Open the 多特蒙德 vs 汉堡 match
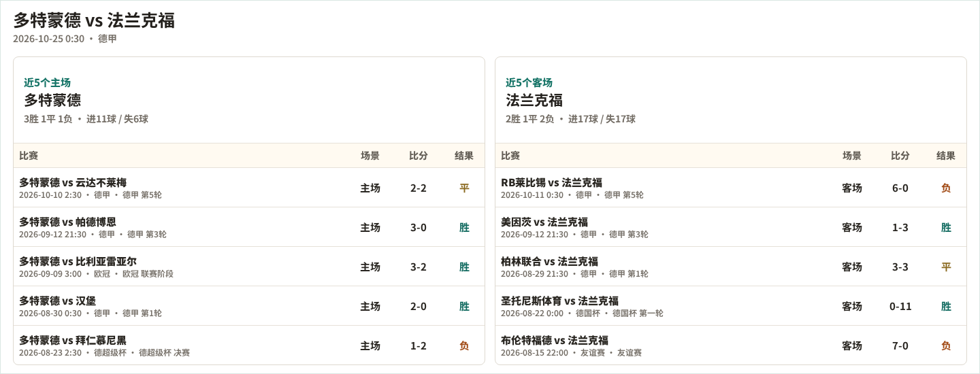Screen dimensions: 980x374 [249, 306]
